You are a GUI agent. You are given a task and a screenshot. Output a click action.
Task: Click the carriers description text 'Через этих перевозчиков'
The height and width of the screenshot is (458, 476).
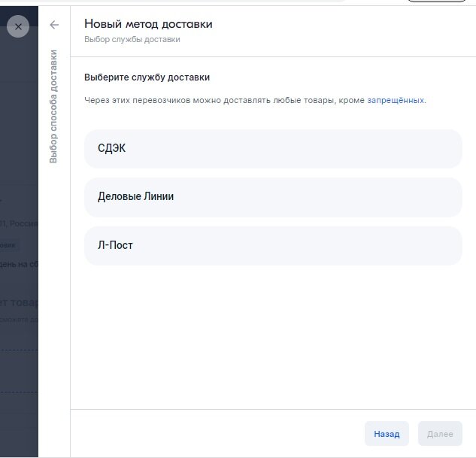[226, 100]
